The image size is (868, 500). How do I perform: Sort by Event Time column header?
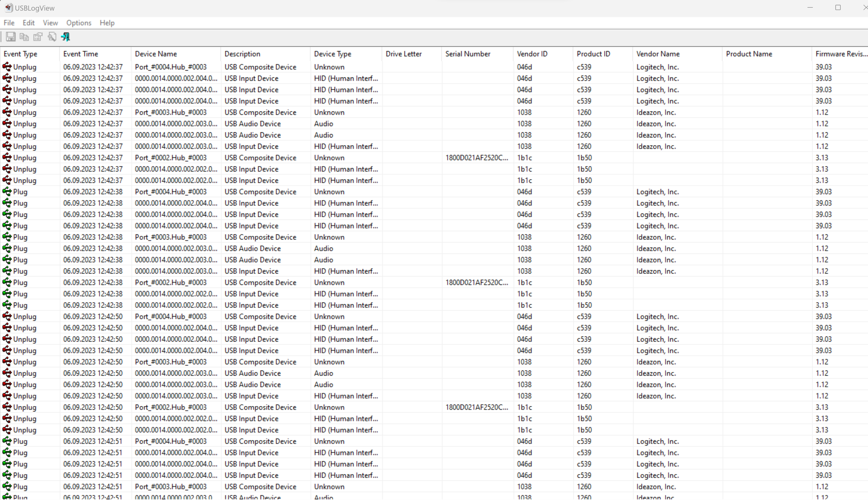click(81, 54)
